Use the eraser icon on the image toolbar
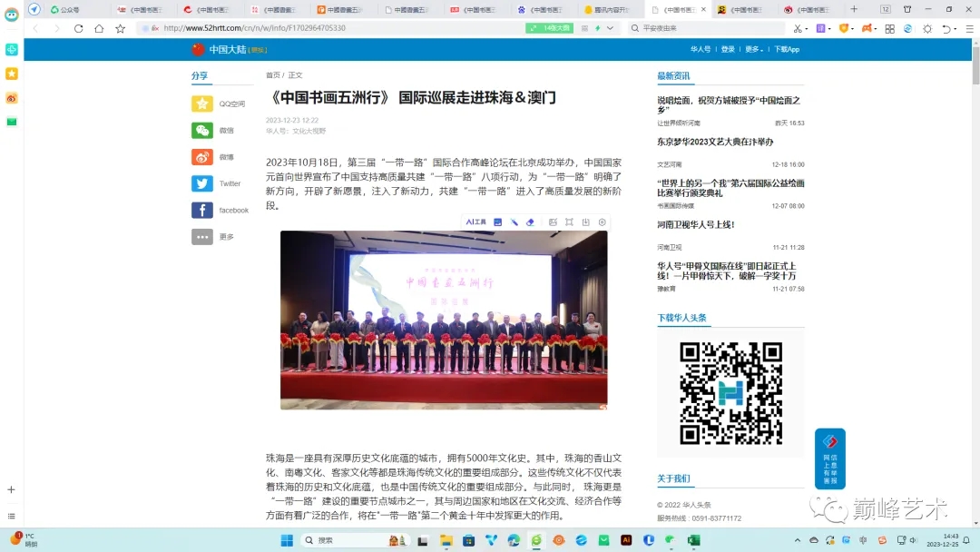980x552 pixels. 530,222
